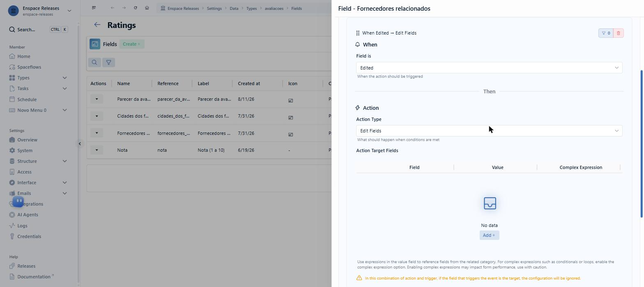This screenshot has height=287, width=644.
Task: Collapse the sidebar with the arrow handle
Action: pos(80,143)
